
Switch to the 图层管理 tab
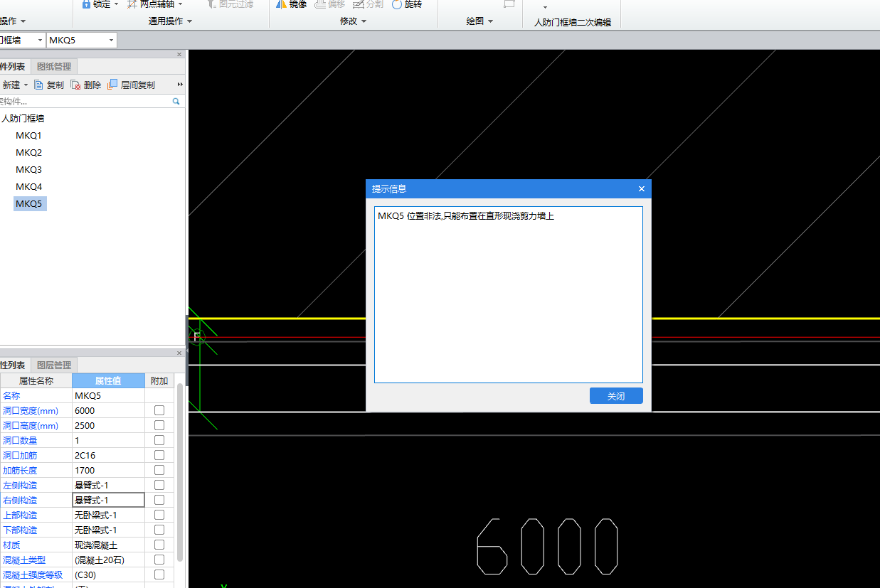[x=54, y=365]
